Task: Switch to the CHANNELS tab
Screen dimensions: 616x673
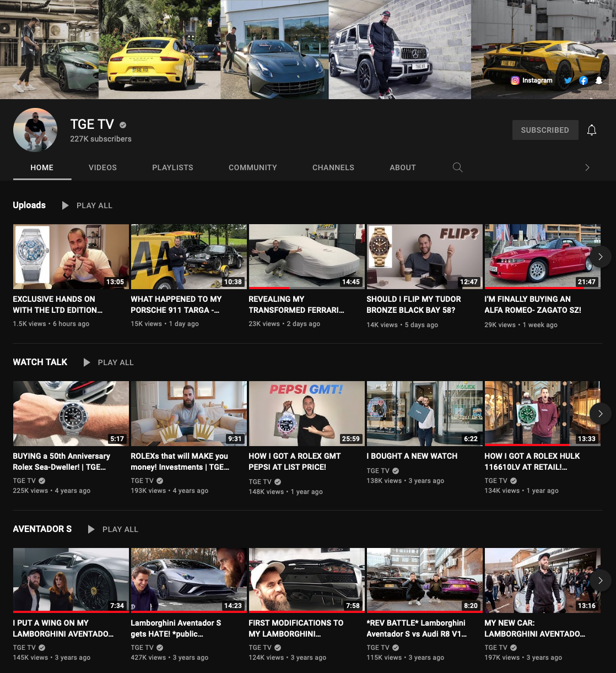Action: (x=333, y=167)
